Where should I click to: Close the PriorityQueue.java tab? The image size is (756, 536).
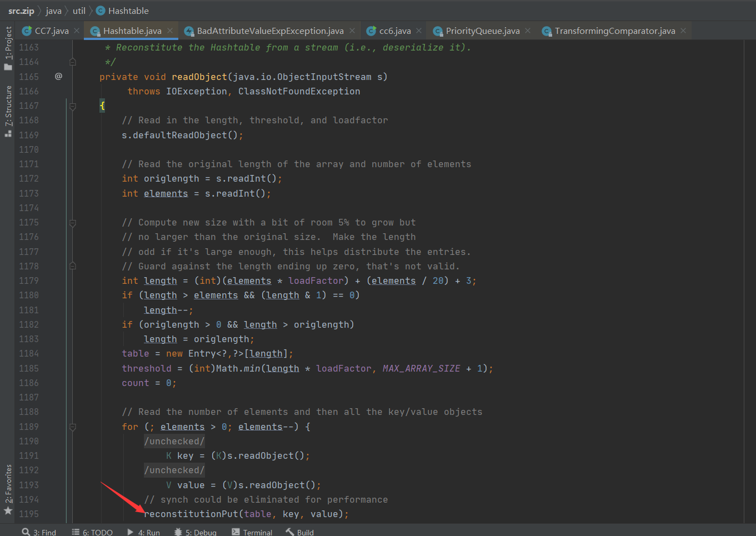point(528,31)
